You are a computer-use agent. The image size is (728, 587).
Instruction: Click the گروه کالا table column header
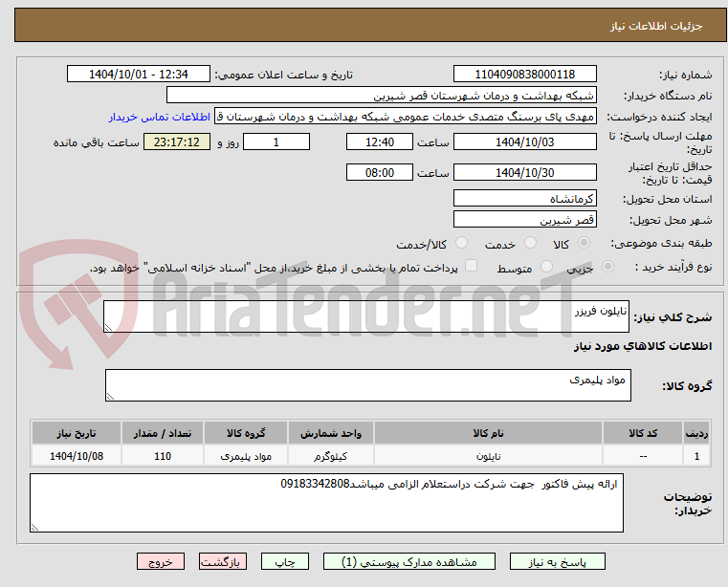pyautogui.click(x=246, y=433)
